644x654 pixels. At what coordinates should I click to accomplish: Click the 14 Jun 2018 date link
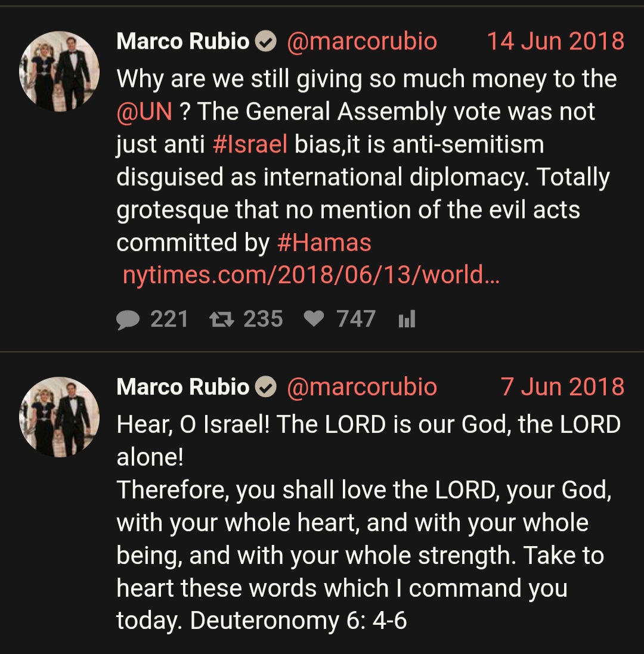[556, 41]
